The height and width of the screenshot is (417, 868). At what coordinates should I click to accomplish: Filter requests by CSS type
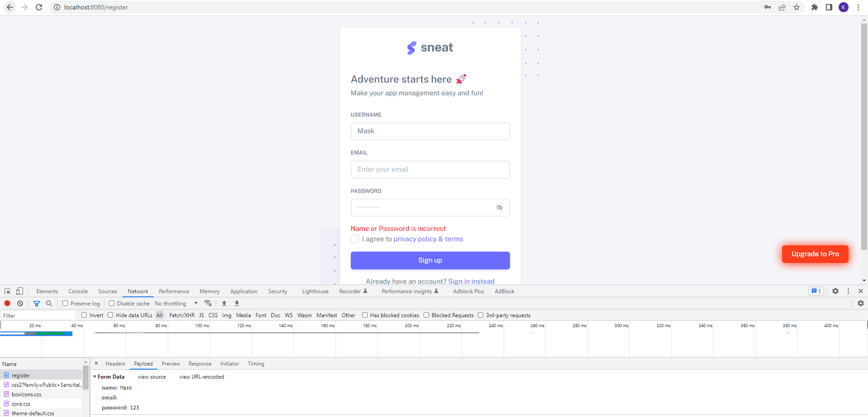click(213, 316)
